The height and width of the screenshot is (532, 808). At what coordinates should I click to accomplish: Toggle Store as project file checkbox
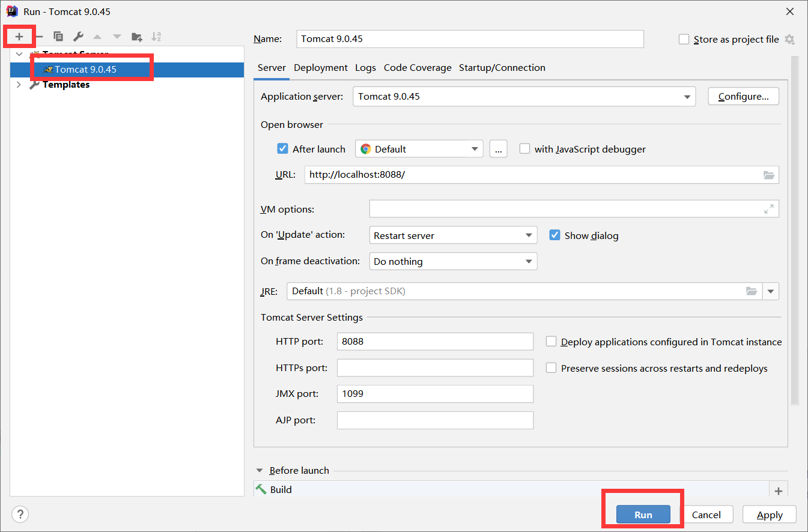[684, 40]
